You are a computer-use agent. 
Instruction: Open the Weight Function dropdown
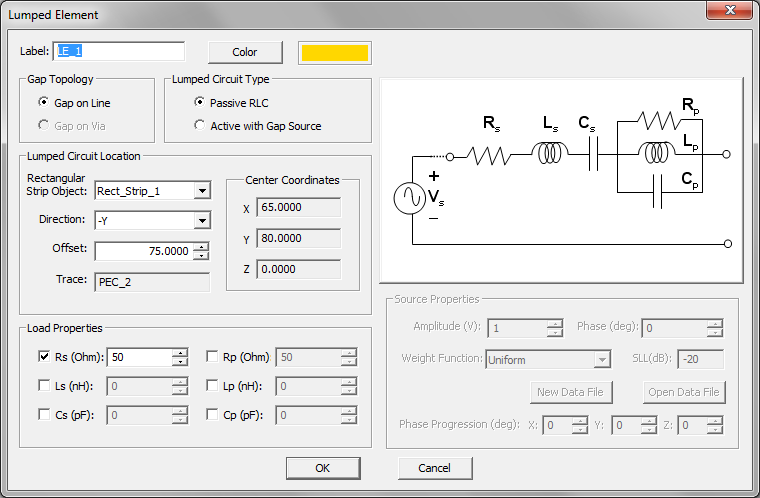click(x=602, y=360)
